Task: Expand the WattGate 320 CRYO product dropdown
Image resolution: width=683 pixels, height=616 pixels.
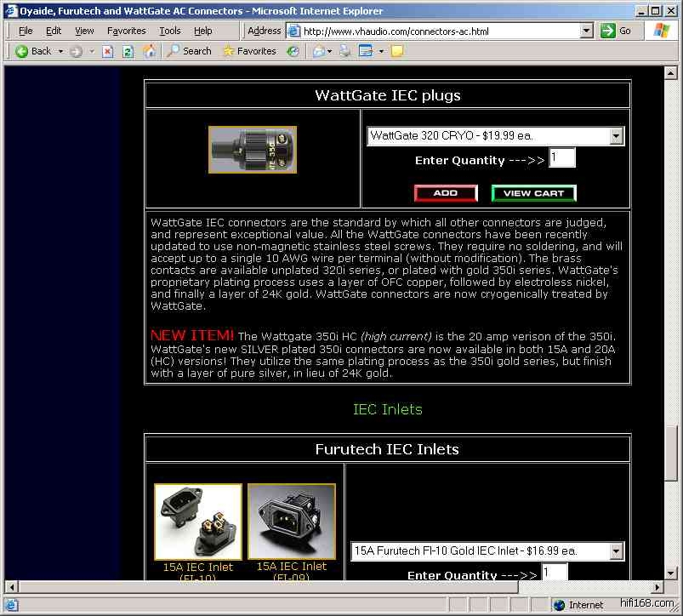Action: [x=617, y=136]
